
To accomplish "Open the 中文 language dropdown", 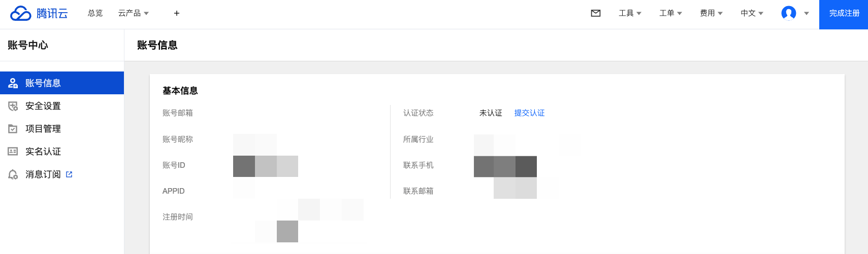I will pos(752,13).
